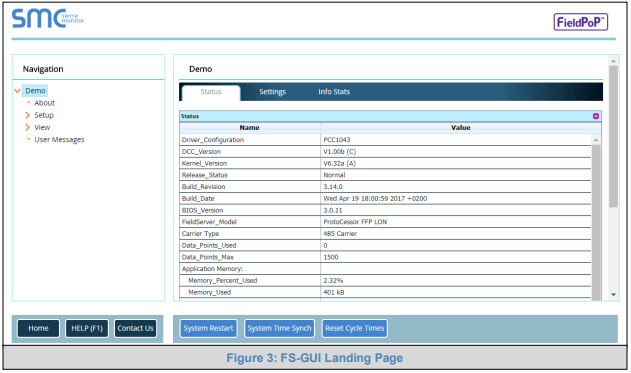Click System Time Synch button
The image size is (631, 373).
[279, 328]
